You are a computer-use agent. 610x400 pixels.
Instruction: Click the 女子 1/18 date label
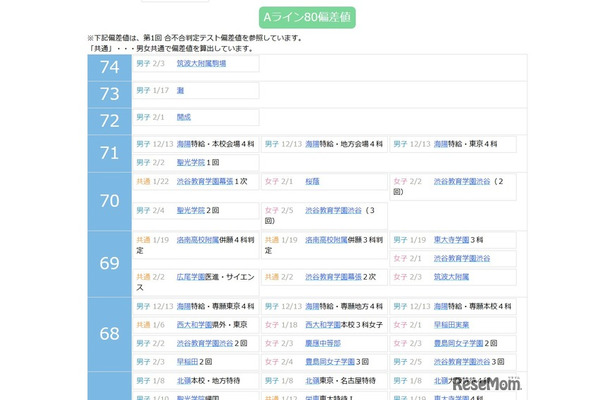click(281, 325)
